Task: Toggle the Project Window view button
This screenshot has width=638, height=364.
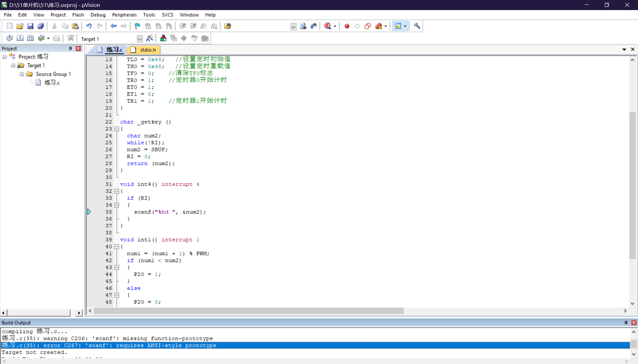Action: pos(398,26)
